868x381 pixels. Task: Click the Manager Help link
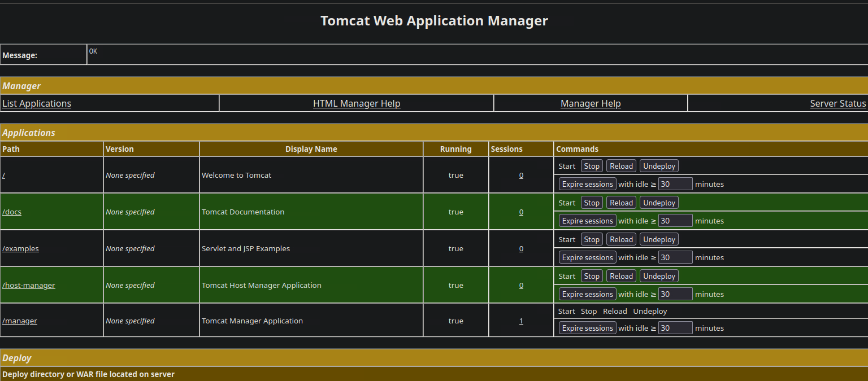tap(591, 103)
